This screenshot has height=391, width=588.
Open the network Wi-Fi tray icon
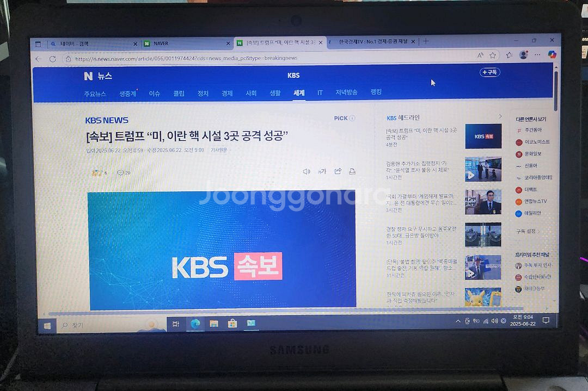(x=486, y=321)
